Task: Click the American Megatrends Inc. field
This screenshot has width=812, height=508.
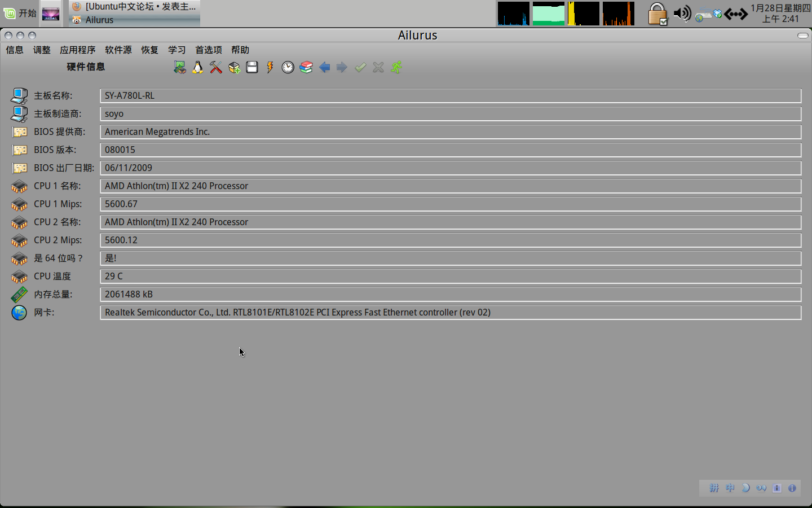Action: (x=451, y=132)
